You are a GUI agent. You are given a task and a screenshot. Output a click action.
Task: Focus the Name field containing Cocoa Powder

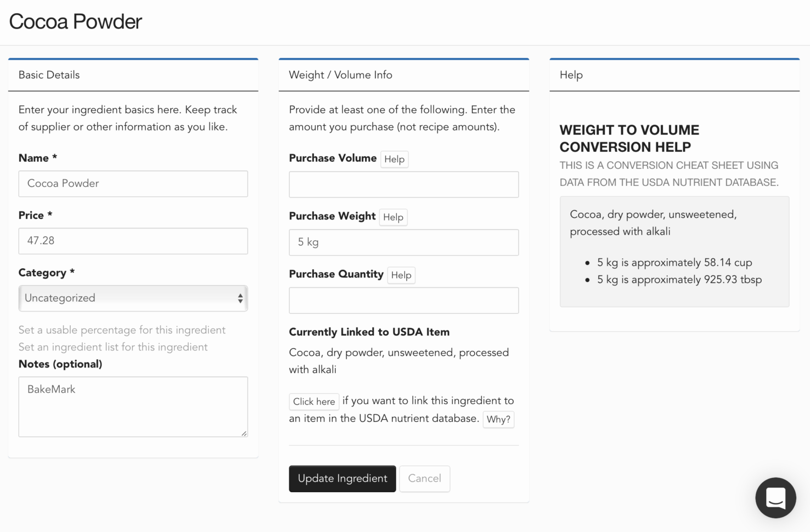133,184
